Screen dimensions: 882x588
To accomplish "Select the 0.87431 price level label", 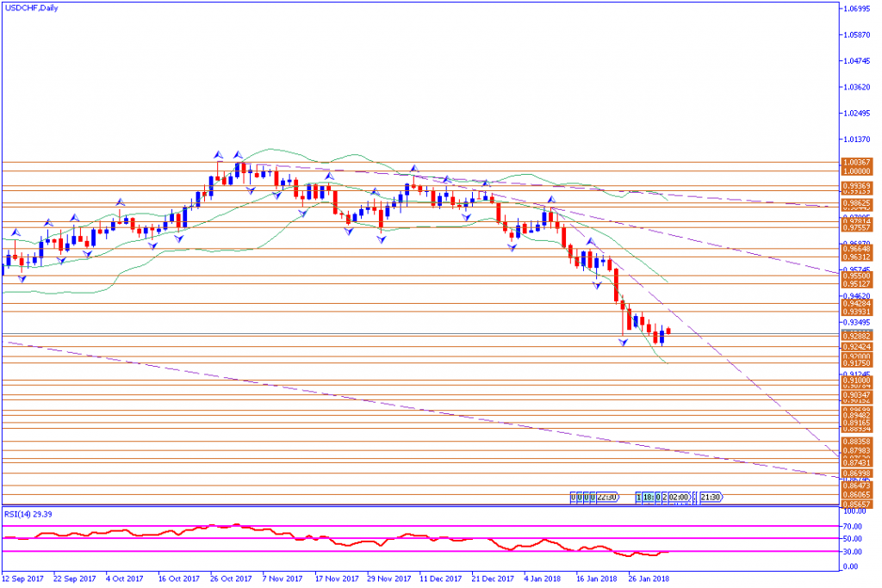I will point(856,463).
